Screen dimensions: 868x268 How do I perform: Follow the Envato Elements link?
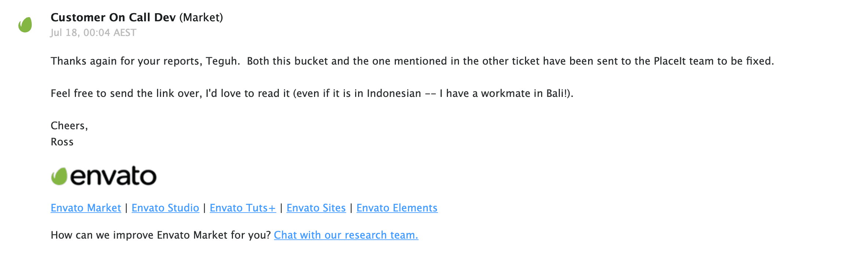[397, 208]
